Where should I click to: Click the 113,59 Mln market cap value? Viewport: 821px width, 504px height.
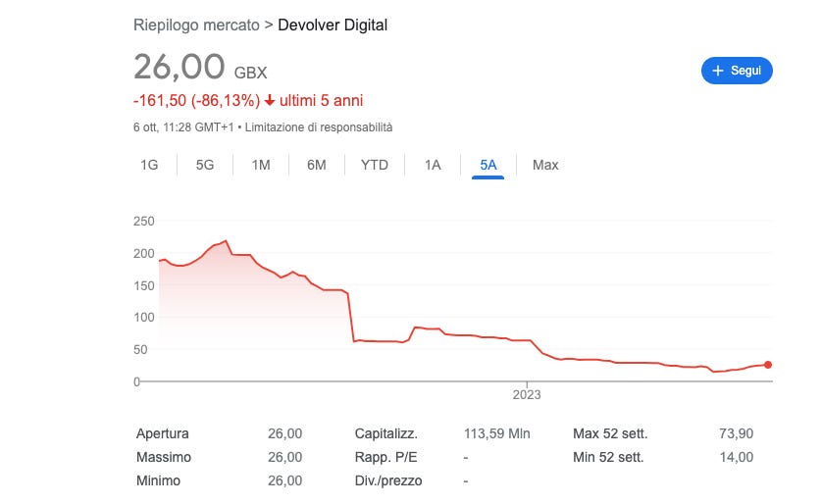point(496,433)
